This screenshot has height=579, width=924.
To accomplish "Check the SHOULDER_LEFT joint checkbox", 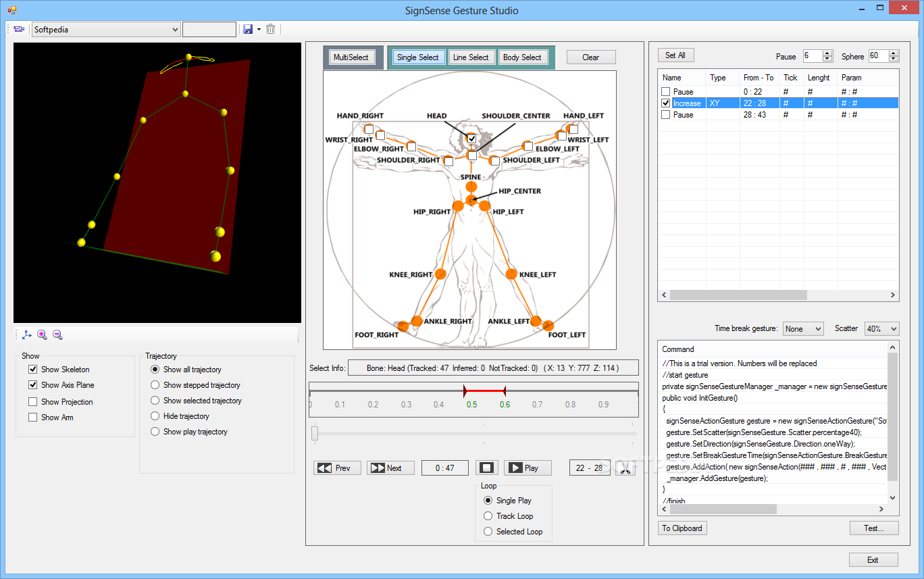I will (495, 161).
